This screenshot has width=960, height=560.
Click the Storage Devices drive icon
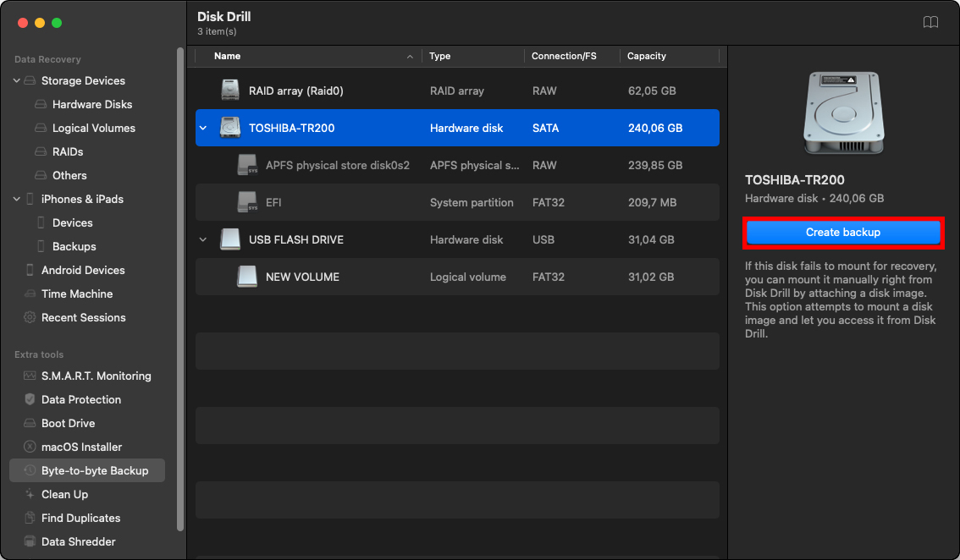(30, 81)
